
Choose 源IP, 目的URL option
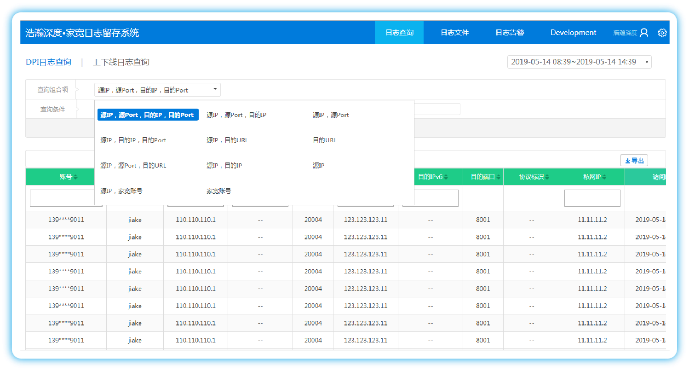227,140
